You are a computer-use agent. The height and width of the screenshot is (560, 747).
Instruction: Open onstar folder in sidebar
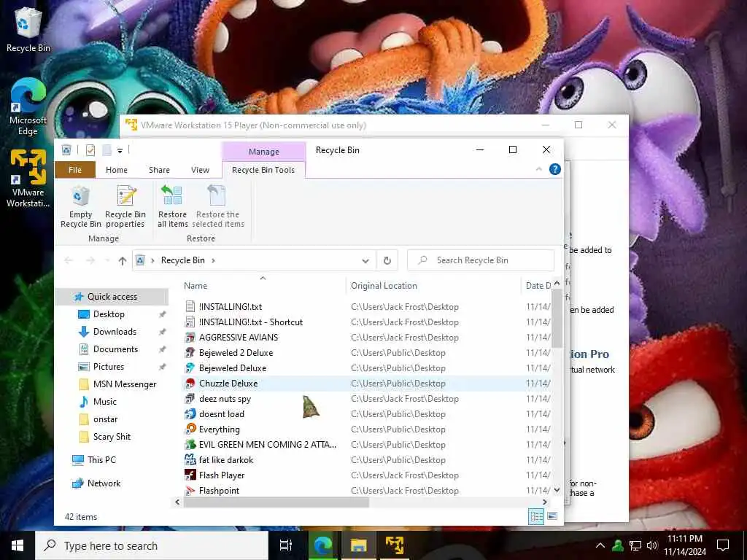coord(105,419)
